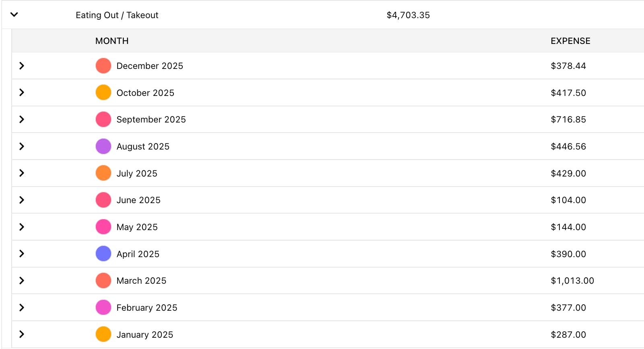
Task: Click the February 2025 color circle
Action: click(x=103, y=307)
